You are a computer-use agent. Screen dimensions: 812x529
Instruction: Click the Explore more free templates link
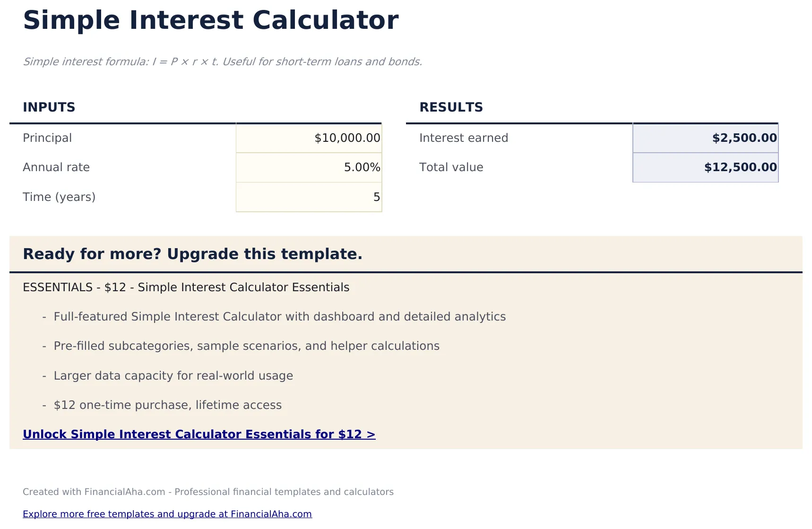coord(167,514)
